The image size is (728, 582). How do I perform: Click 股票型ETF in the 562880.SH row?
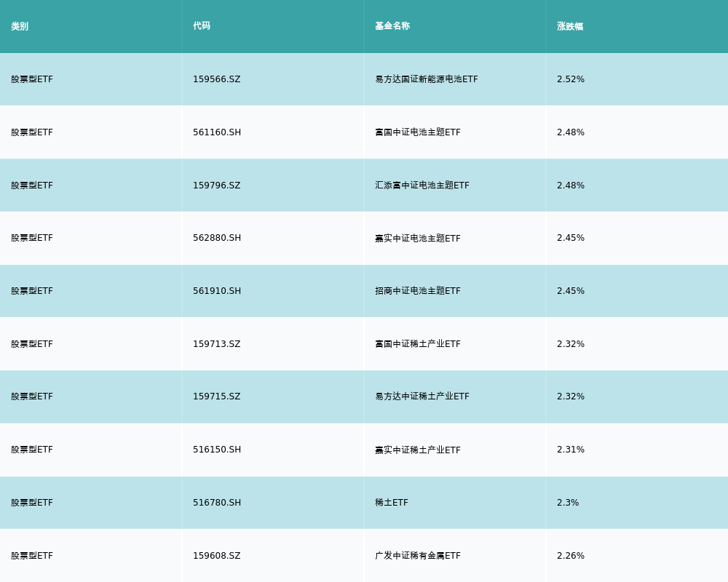pyautogui.click(x=32, y=238)
